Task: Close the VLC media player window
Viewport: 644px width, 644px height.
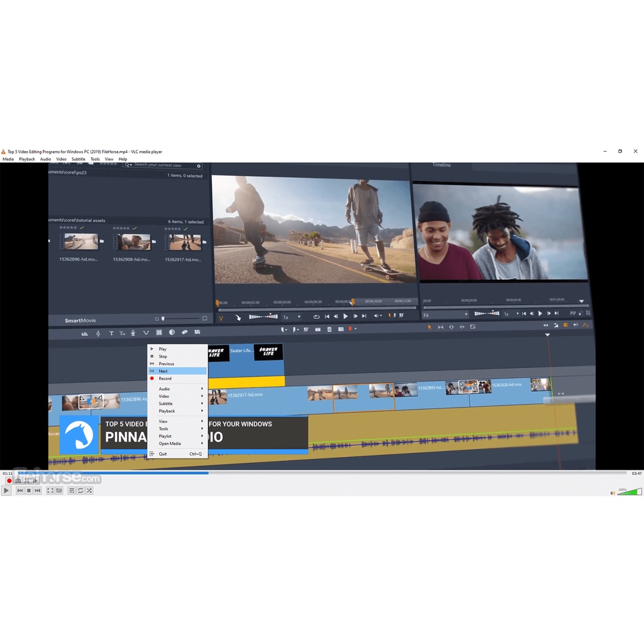Action: click(635, 152)
